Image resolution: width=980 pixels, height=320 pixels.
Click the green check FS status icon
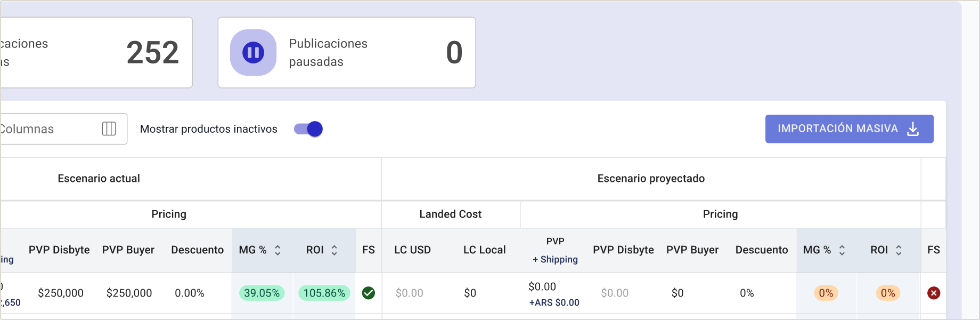click(369, 293)
